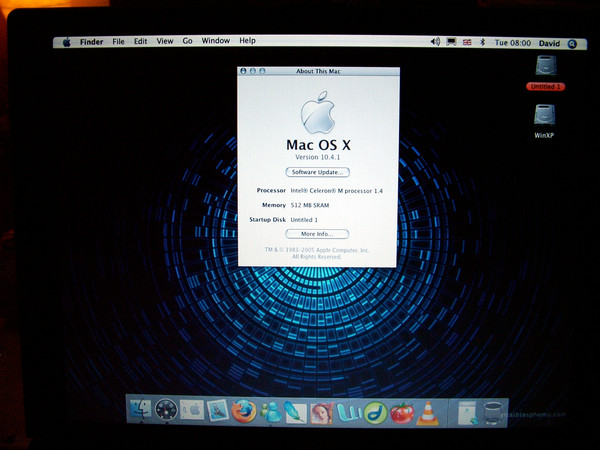Image resolution: width=600 pixels, height=450 pixels.
Task: Click the More Info button
Action: click(x=317, y=234)
